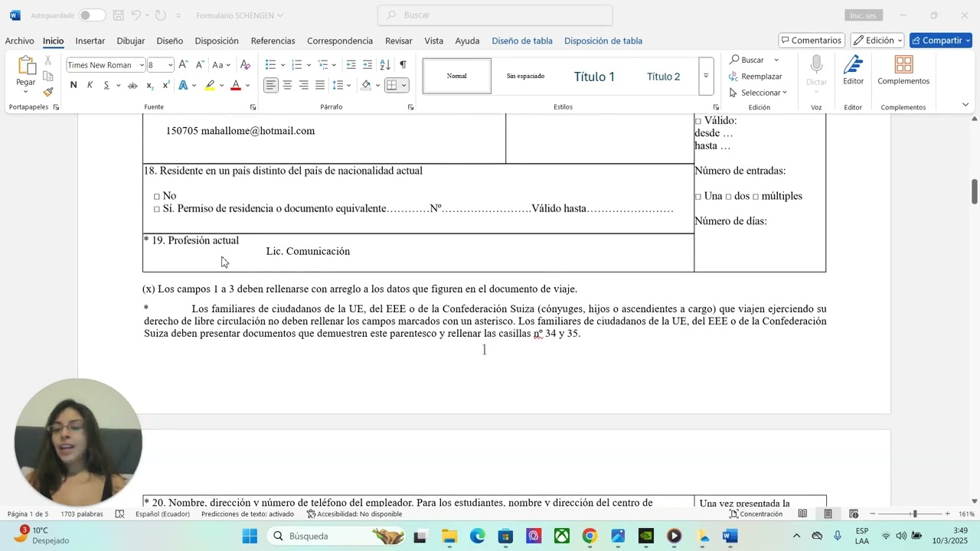
Task: Check the 'Sí. Permiso de residencia' box
Action: click(x=157, y=209)
